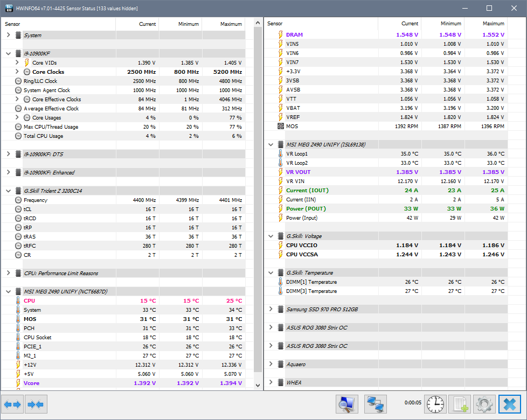
Task: Expand the Core VIDs subtree
Action: (17, 62)
